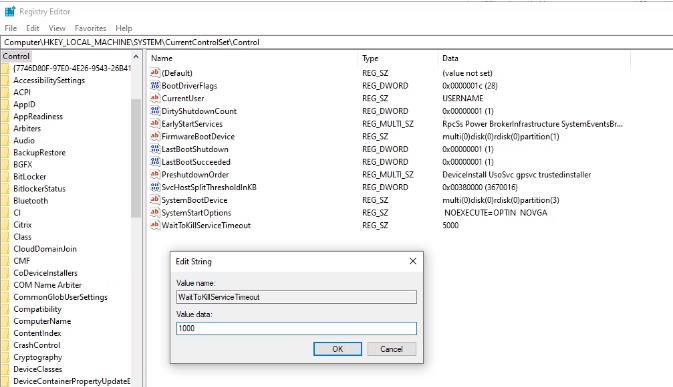Click the SvcHostSplitThresholdInKB DWORD icon
The image size is (673, 387).
(x=155, y=187)
